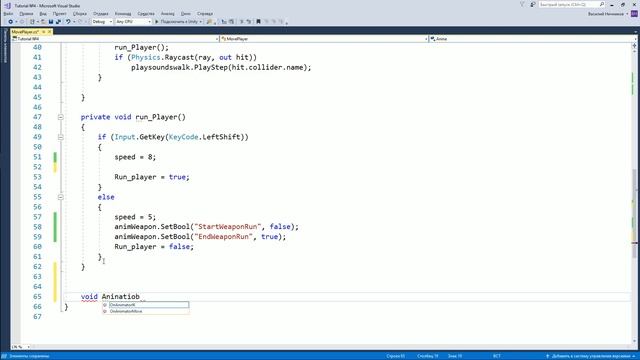Click the collapsed side panel tab on left edge

point(5,46)
